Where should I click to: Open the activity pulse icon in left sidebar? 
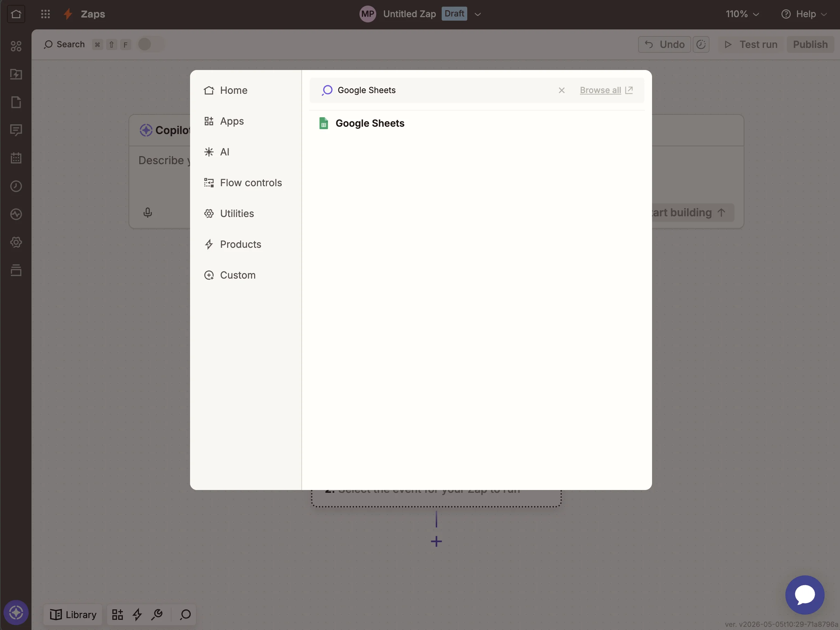point(16,214)
